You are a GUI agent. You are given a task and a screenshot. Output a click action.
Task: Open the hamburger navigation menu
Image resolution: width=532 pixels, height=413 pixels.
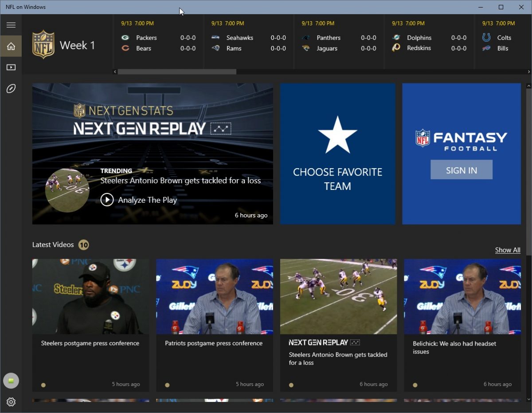[11, 25]
